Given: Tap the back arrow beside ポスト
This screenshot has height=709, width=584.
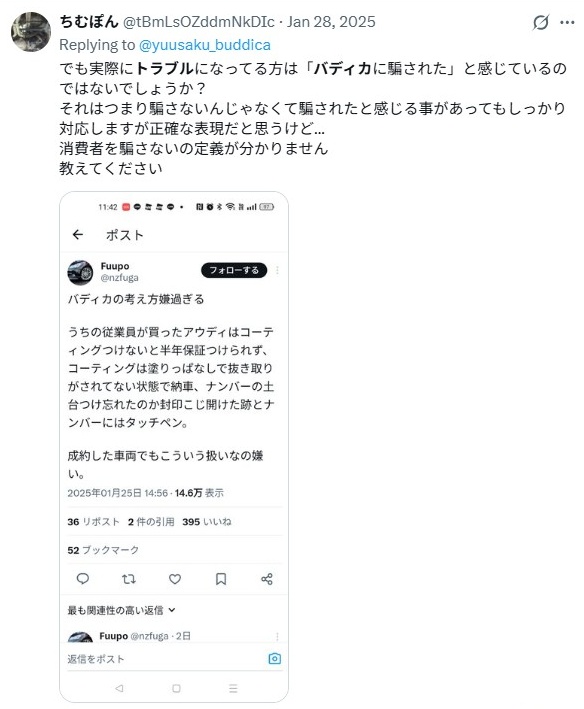Looking at the screenshot, I should (x=78, y=234).
